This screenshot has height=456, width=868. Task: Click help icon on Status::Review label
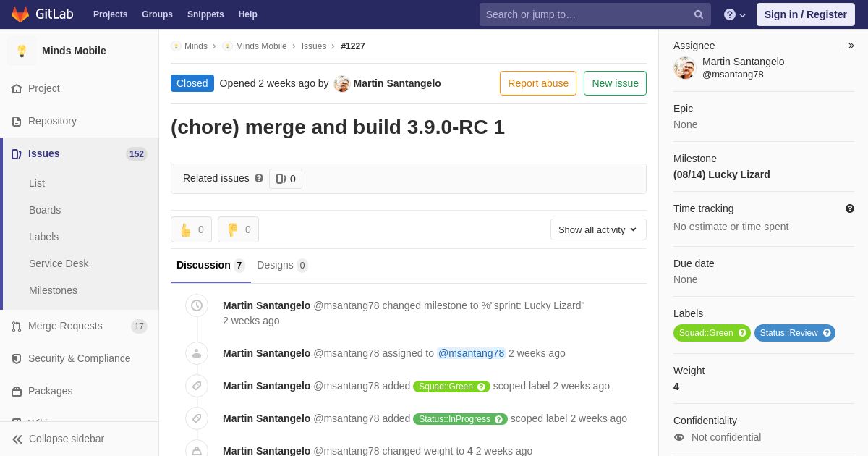827,333
